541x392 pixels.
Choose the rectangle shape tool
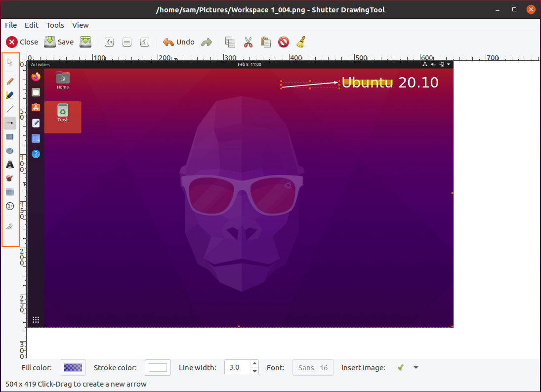pos(10,137)
